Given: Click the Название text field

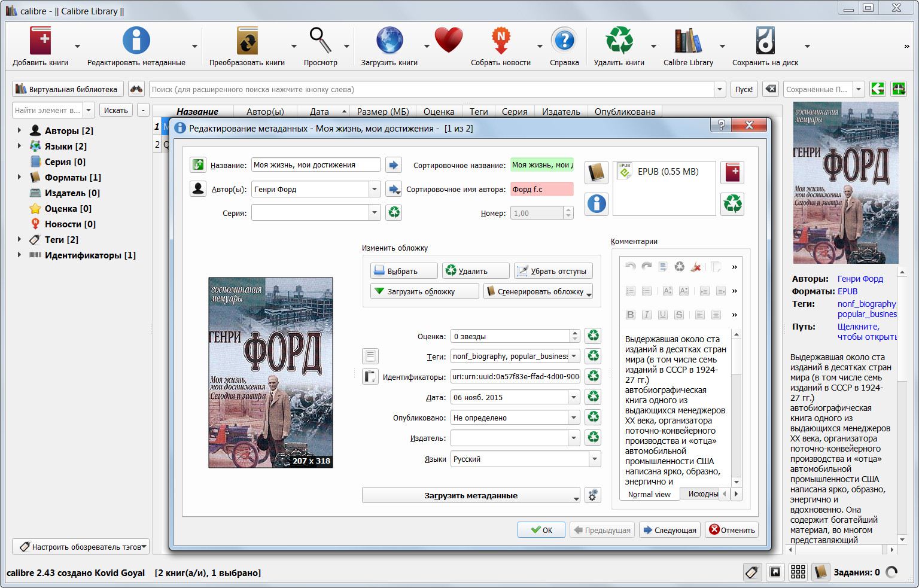Looking at the screenshot, I should 316,164.
